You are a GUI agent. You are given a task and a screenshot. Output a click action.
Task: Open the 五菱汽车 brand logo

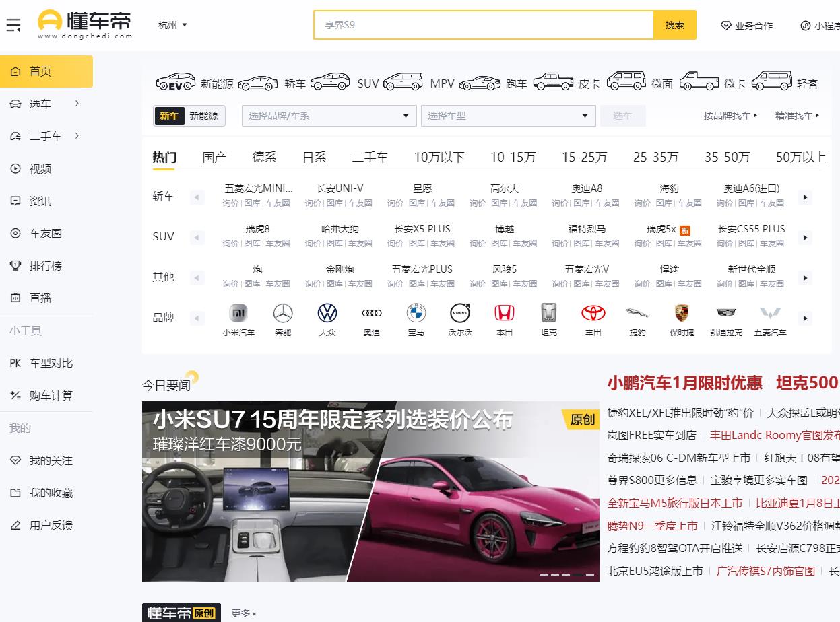point(771,313)
